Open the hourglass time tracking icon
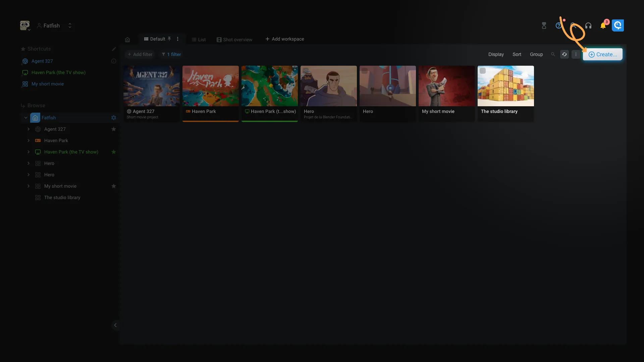The height and width of the screenshot is (362, 644). tap(544, 26)
